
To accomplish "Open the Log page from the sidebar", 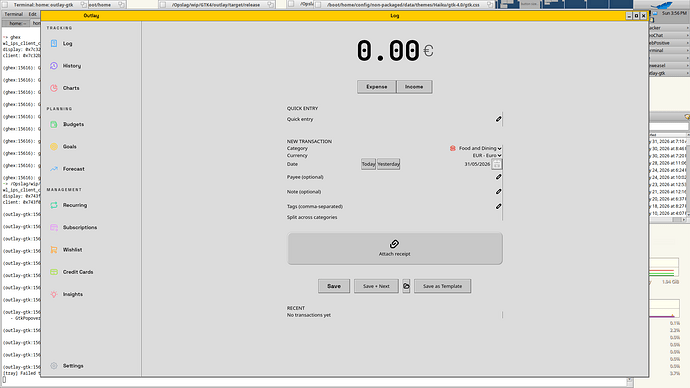I will 67,44.
